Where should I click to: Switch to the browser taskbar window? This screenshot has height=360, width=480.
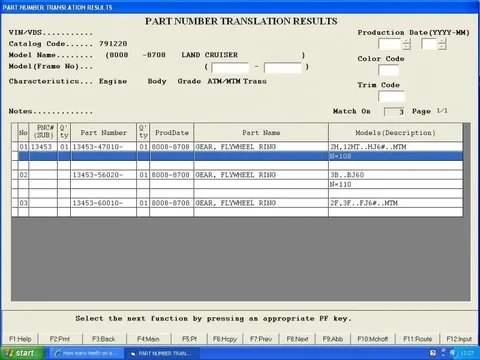86,353
